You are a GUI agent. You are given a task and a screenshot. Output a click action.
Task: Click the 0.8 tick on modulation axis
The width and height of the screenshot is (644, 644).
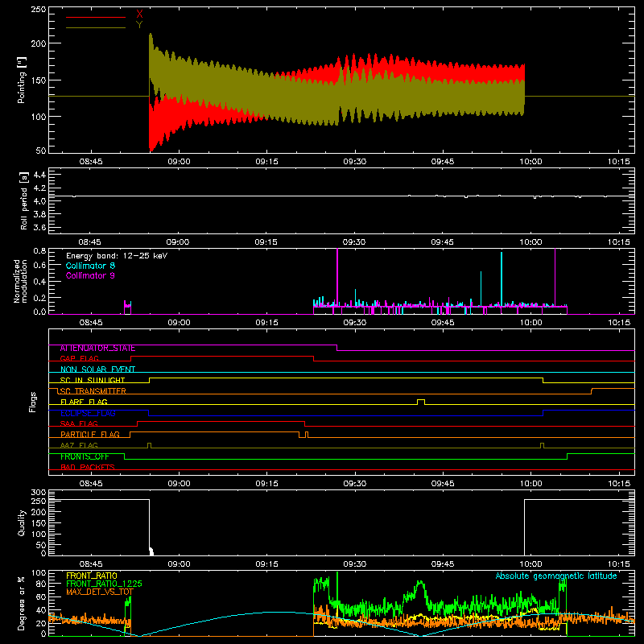[39, 250]
